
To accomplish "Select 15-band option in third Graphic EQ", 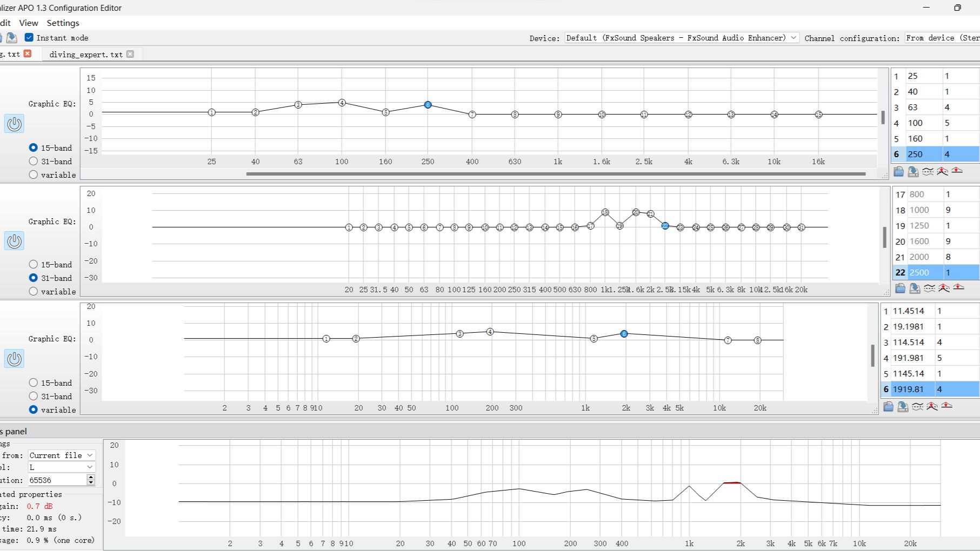I will (x=34, y=382).
